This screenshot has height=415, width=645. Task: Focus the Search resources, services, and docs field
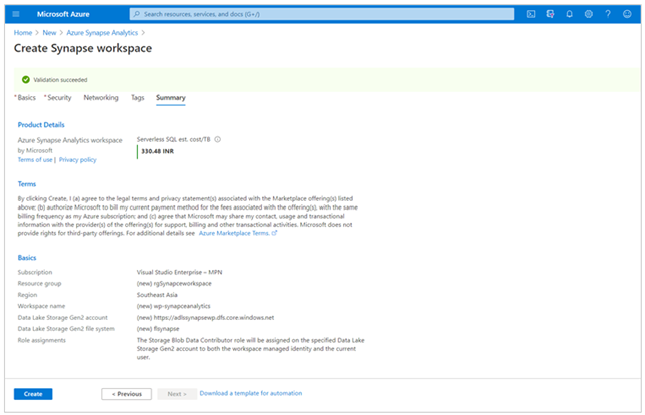[x=322, y=14]
